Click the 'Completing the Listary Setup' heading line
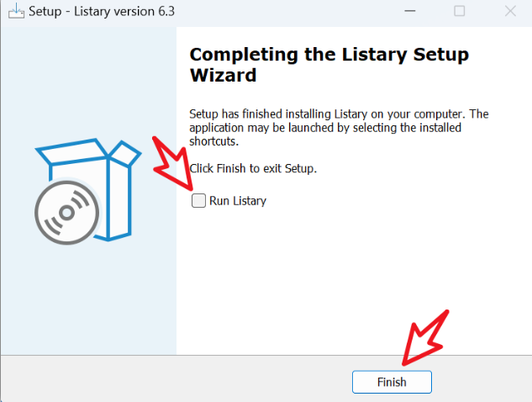This screenshot has width=532, height=402. click(329, 55)
